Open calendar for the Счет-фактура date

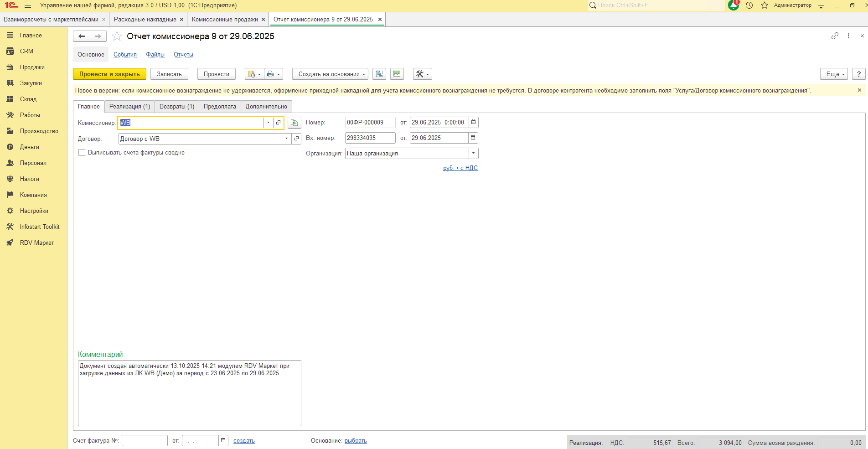[223, 440]
